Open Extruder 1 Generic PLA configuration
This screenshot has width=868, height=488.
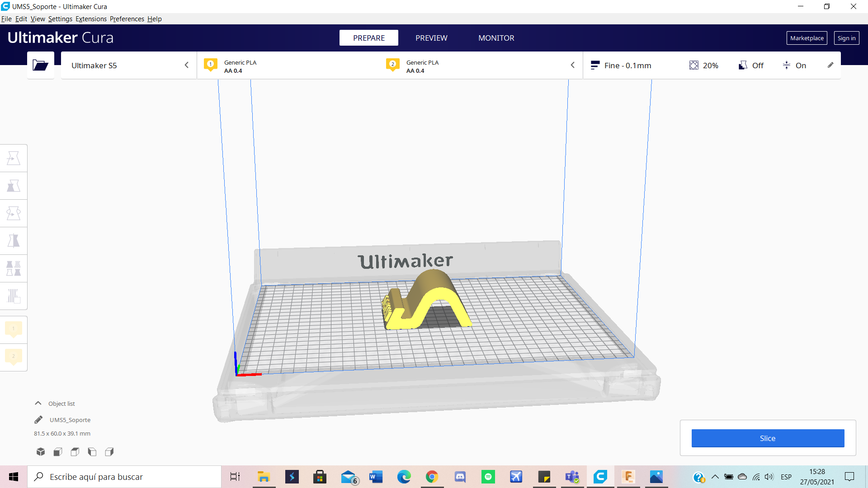(289, 66)
